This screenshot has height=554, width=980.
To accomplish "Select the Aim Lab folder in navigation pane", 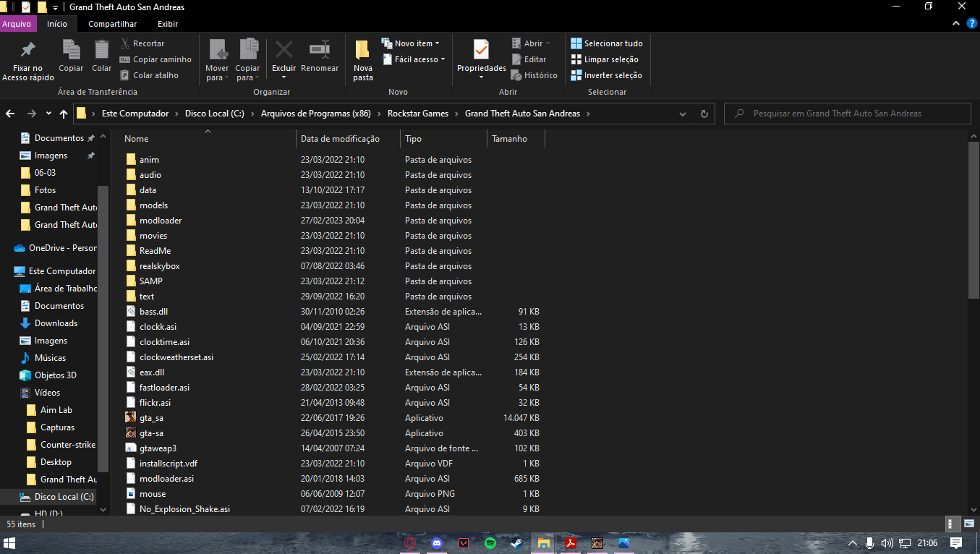I will [x=56, y=410].
